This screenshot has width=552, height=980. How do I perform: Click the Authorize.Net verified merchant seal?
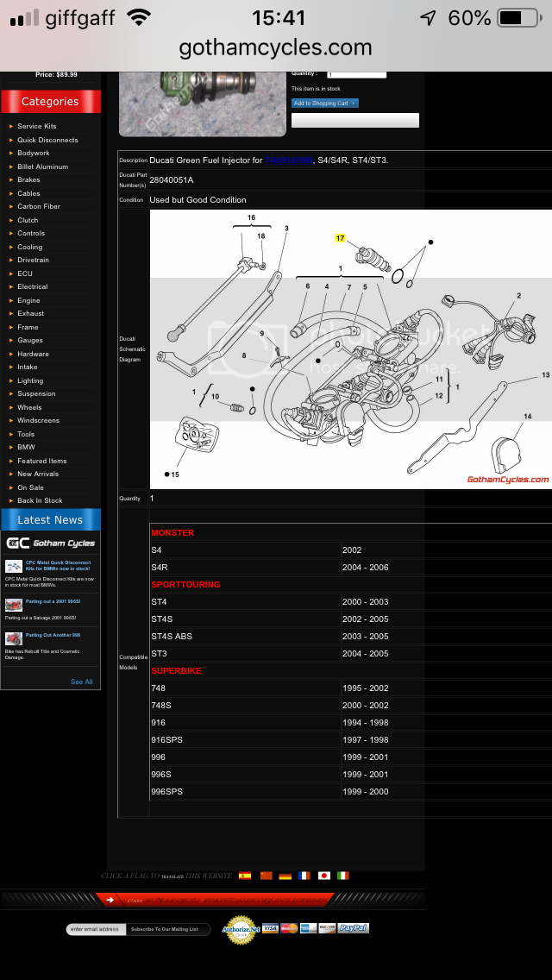tap(241, 929)
